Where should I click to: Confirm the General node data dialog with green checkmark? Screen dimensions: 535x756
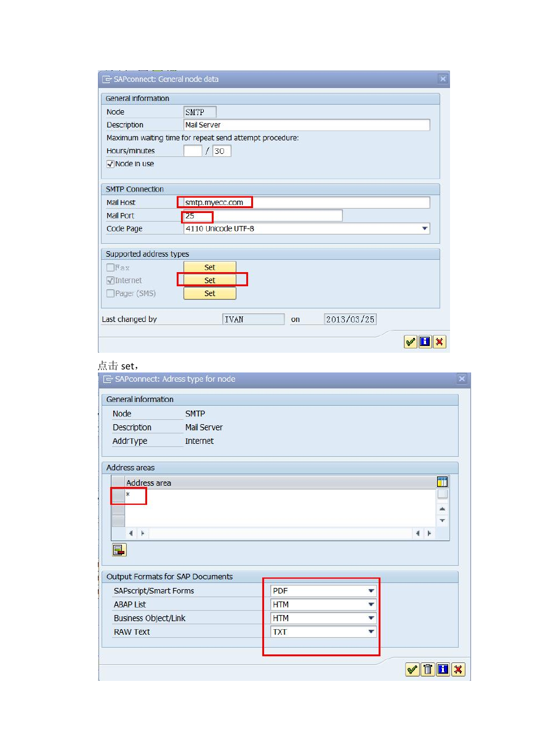411,342
